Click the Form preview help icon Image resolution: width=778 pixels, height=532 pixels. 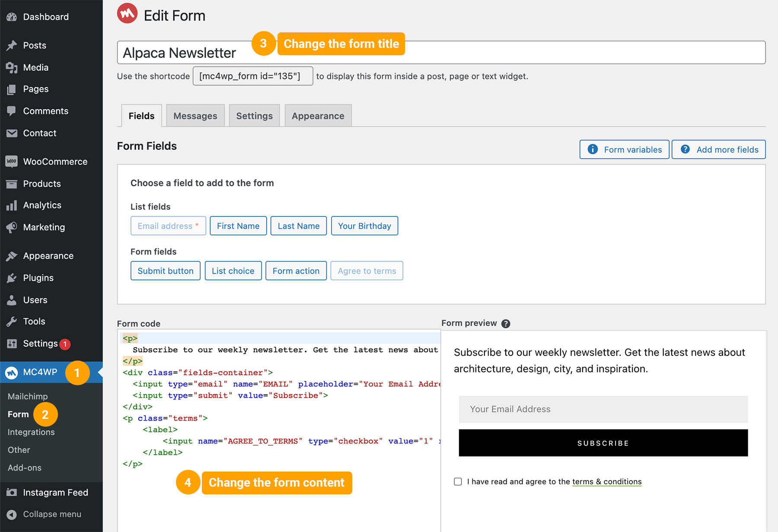506,323
